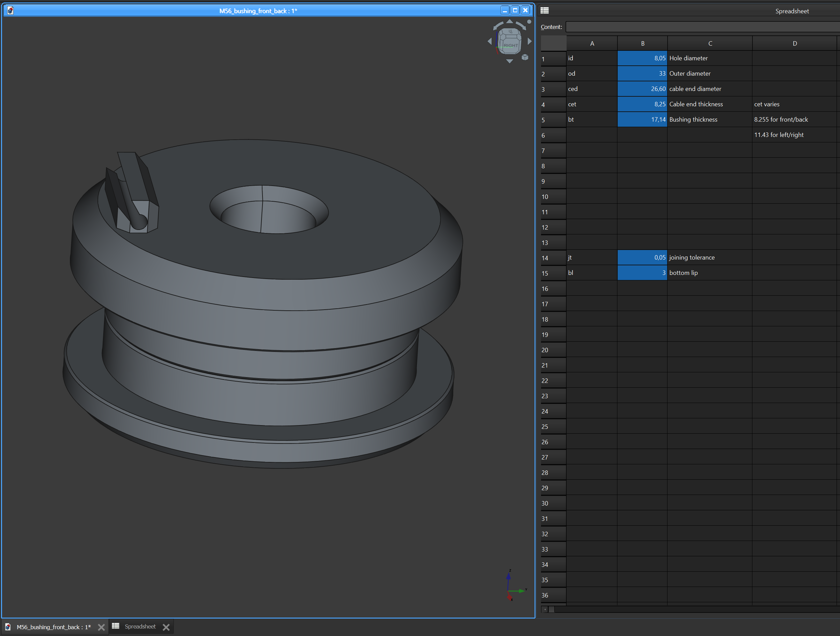Select column A header
840x636 pixels.
(592, 44)
